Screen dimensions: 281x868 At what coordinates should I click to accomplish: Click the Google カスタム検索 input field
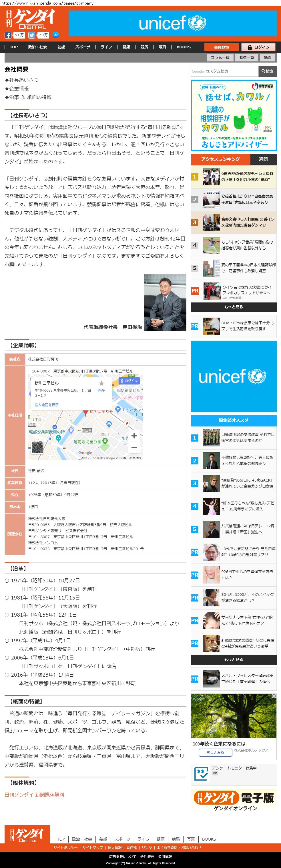point(225,71)
